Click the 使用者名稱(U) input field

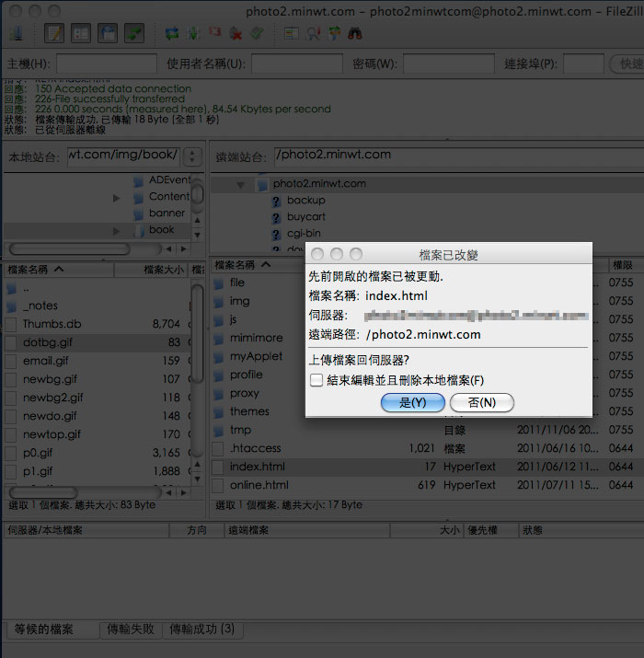(x=297, y=63)
